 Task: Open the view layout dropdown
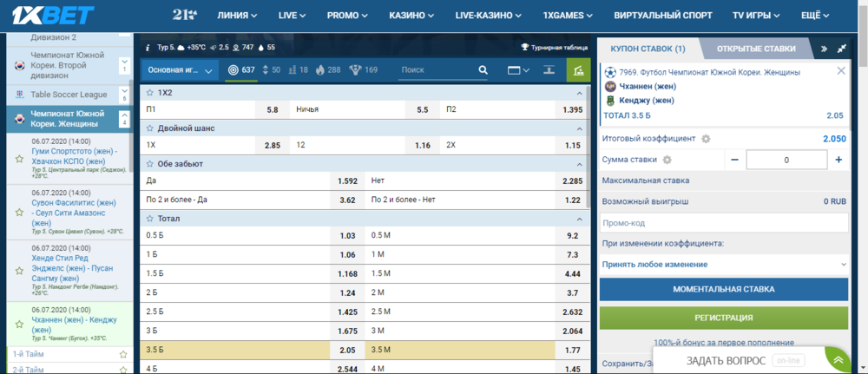pos(519,70)
